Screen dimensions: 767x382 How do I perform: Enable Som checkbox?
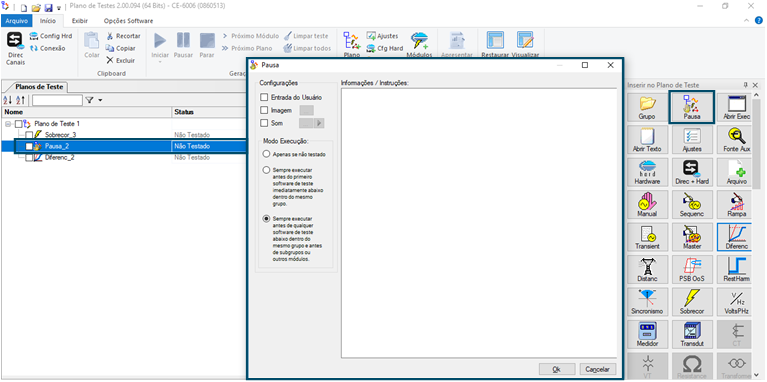264,123
